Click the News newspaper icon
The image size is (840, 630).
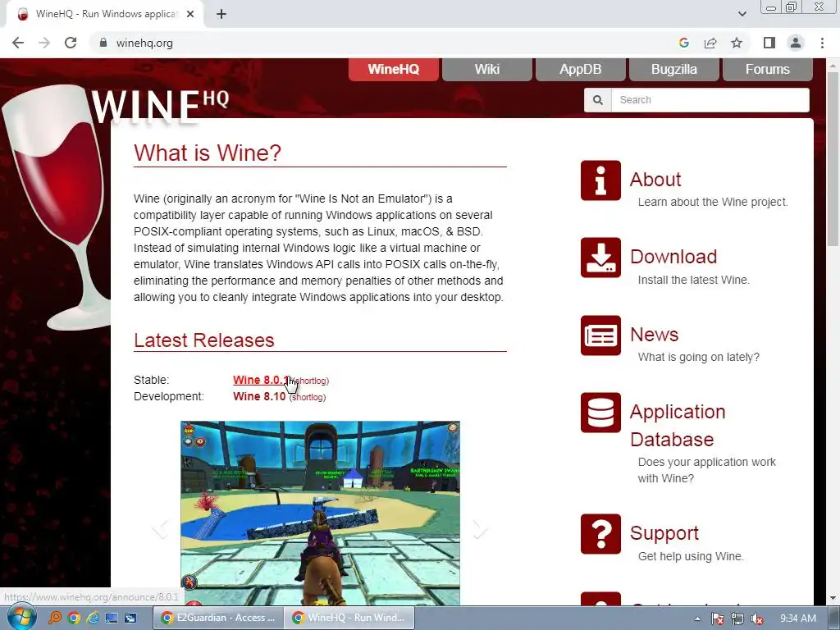click(600, 336)
